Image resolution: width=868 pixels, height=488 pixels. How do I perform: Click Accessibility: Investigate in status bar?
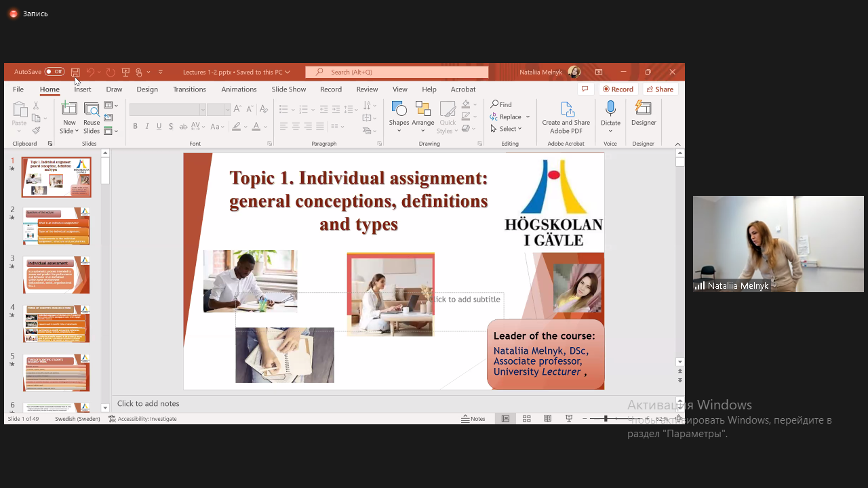point(143,419)
